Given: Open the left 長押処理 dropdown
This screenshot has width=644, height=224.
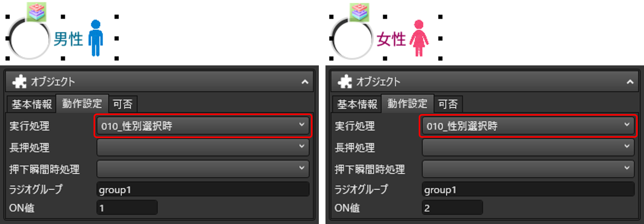Looking at the screenshot, I should tap(203, 147).
